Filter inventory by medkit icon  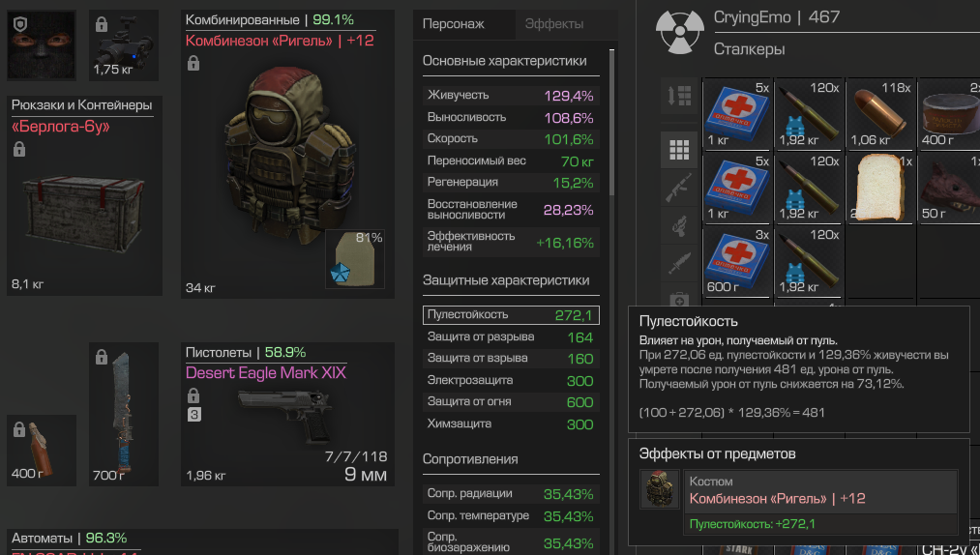point(679,300)
